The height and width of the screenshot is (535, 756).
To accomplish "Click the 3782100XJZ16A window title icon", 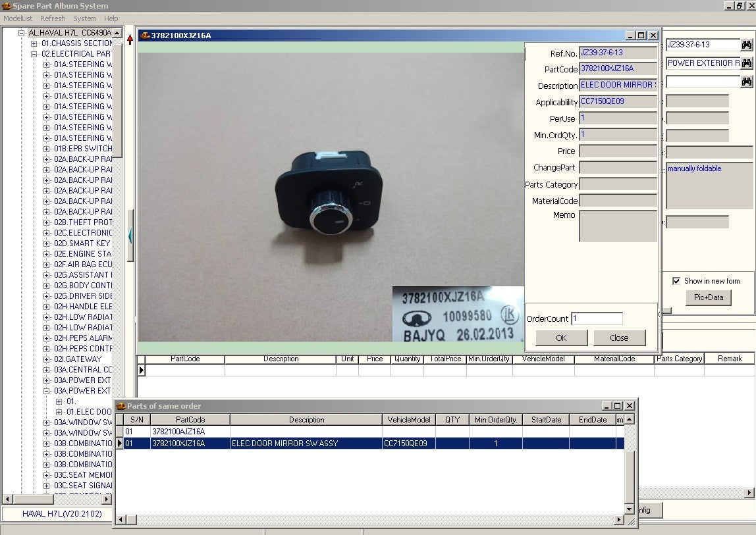I will pyautogui.click(x=144, y=36).
